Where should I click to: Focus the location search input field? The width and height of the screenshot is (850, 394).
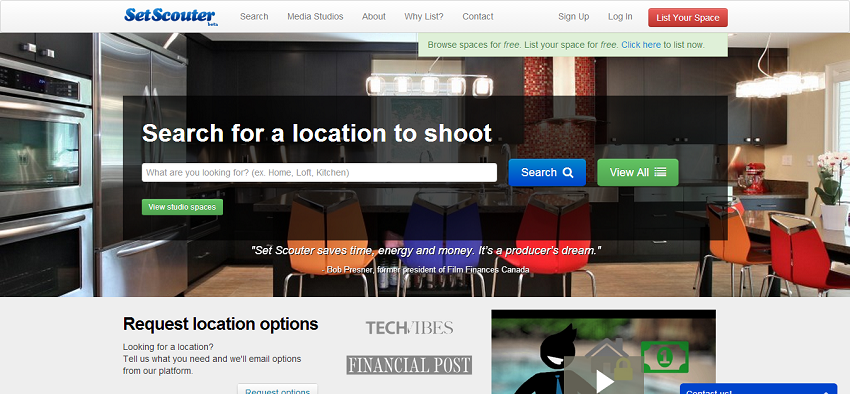[319, 172]
